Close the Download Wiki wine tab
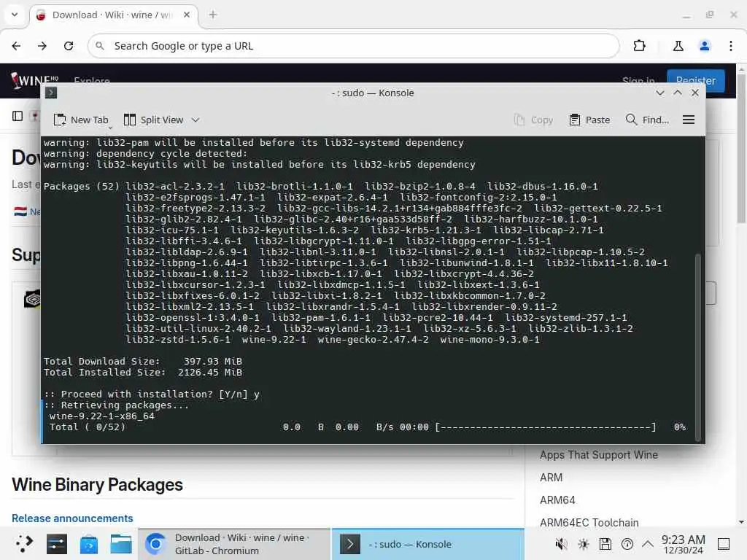This screenshot has width=747, height=560. point(187,15)
